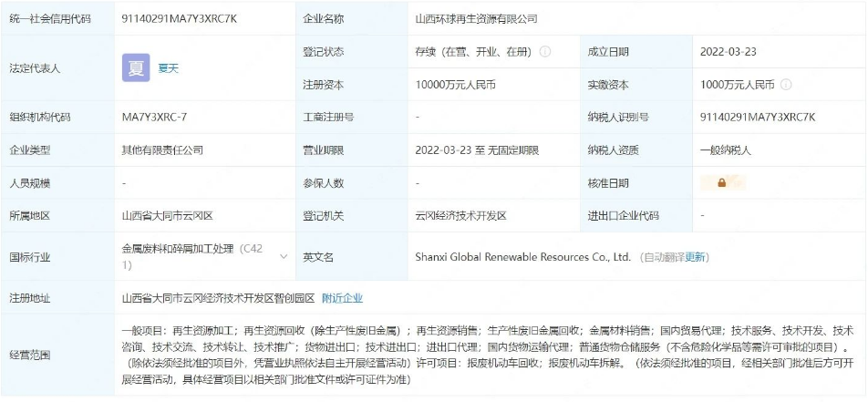The image size is (868, 402).
Task: Click the 经营范围 label cell
Action: click(x=57, y=356)
